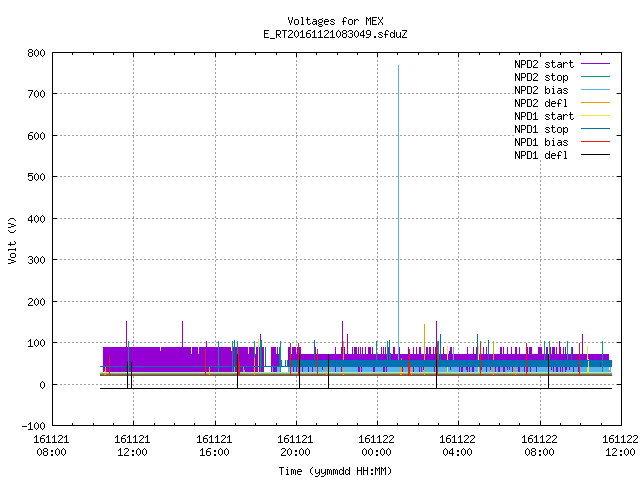Click the 161122 00:00 time tick label
The image size is (640, 480).
tap(376, 446)
